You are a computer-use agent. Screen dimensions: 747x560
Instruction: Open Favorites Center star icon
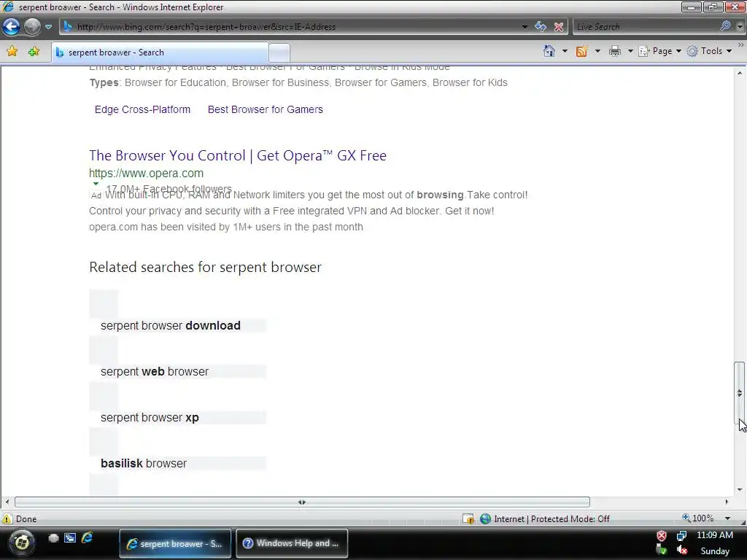tap(12, 51)
